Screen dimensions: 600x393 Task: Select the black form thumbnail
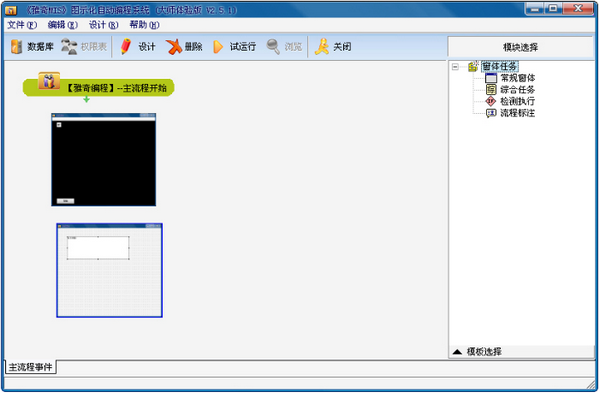point(103,160)
